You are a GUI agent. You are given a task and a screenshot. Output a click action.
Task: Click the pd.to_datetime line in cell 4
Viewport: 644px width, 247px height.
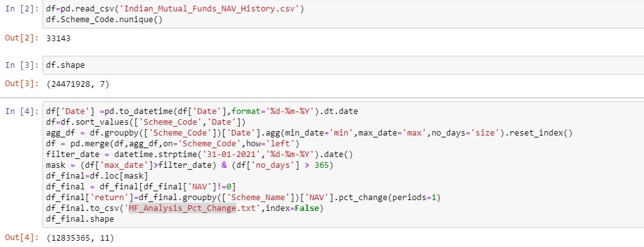(202, 111)
